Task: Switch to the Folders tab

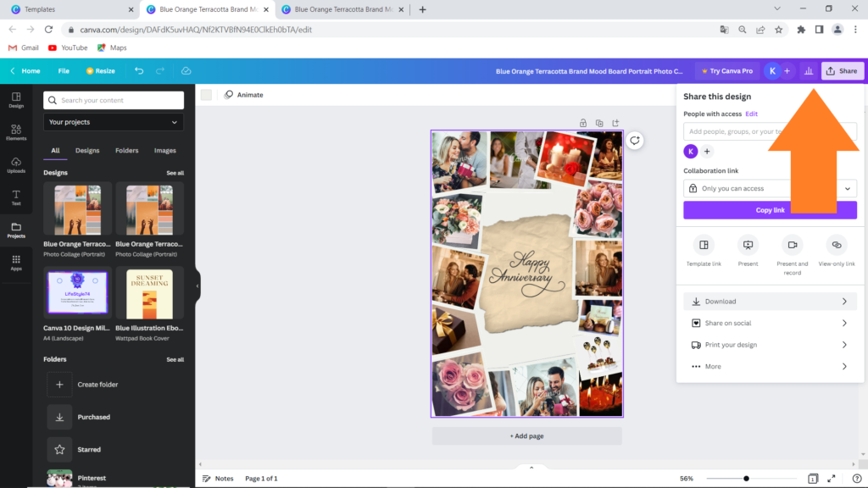Action: tap(127, 151)
